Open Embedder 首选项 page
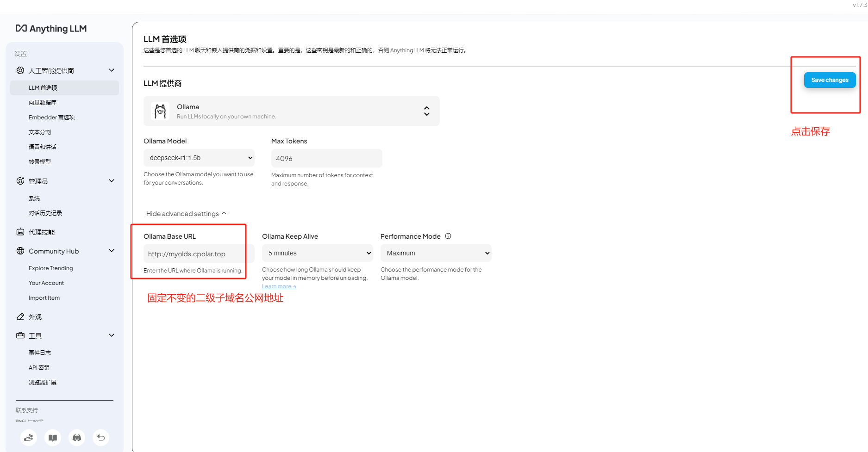Image resolution: width=868 pixels, height=452 pixels. point(52,118)
